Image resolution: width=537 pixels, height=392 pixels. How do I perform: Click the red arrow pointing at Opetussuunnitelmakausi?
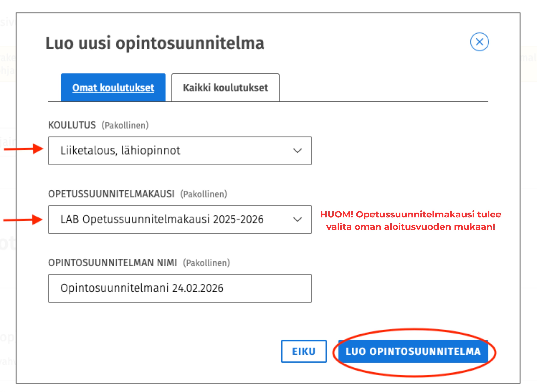pos(23,220)
